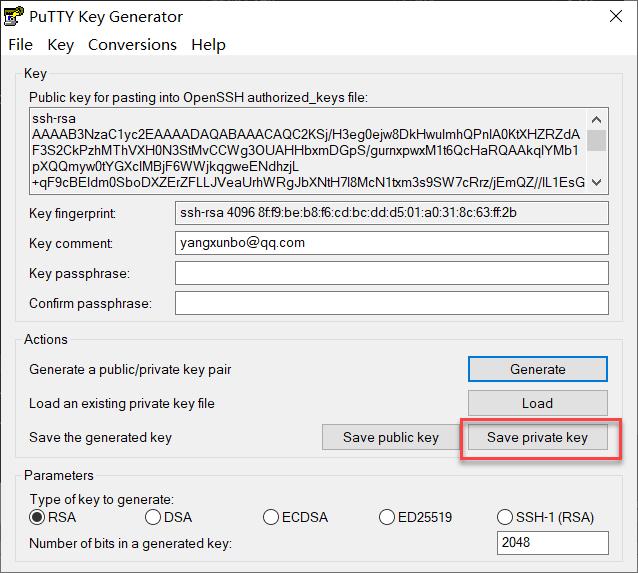Open the Help menu
This screenshot has height=573, width=638.
(208, 45)
